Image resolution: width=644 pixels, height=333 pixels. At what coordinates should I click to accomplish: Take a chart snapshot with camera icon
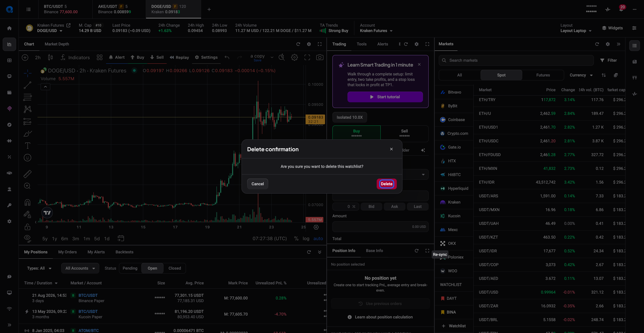click(x=320, y=57)
